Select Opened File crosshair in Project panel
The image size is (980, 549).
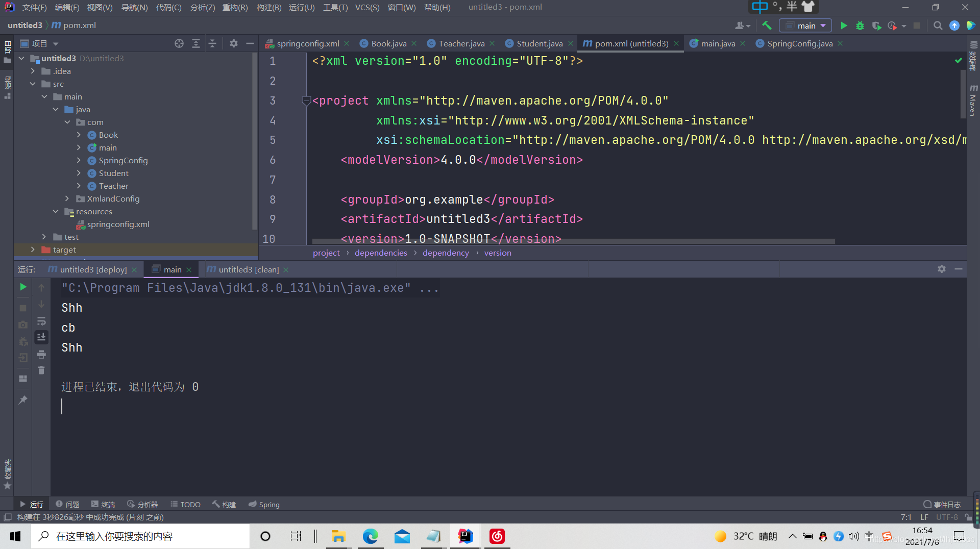179,43
